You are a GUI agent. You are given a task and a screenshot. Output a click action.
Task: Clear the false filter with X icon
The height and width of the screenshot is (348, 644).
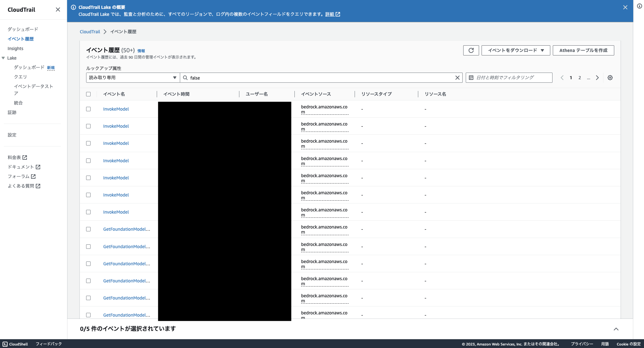(x=457, y=78)
